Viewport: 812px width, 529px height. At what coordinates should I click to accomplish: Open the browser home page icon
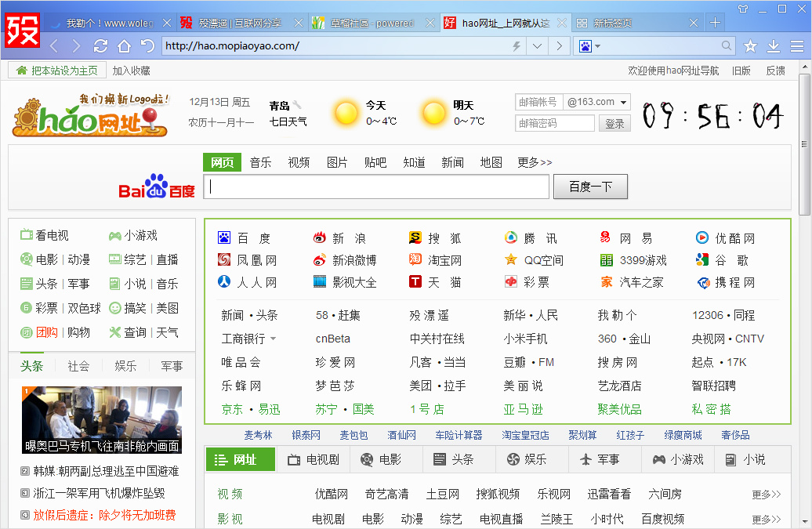point(124,46)
